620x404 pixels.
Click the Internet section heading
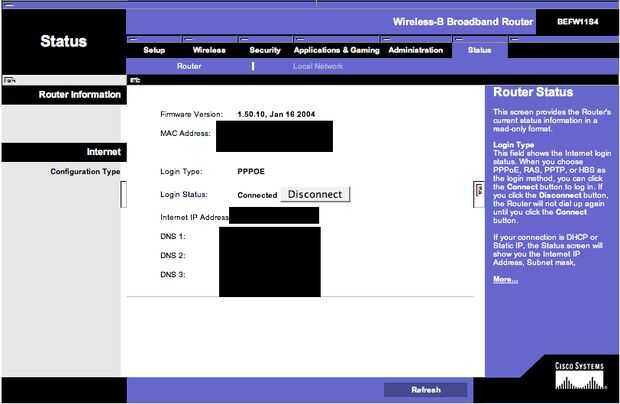pos(104,152)
